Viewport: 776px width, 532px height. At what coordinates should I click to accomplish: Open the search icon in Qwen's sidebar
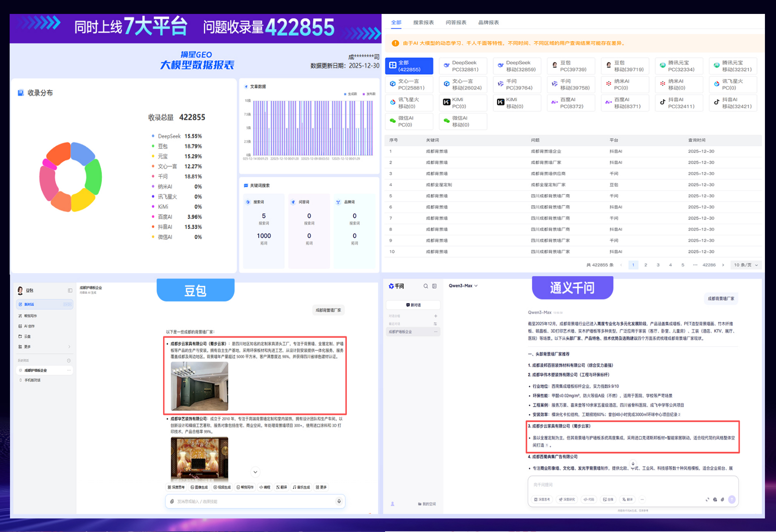click(426, 286)
